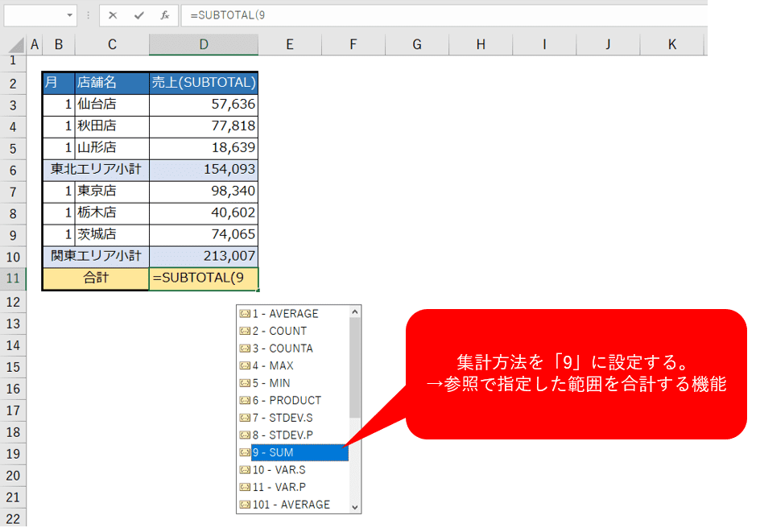Click the icon beside 1 - AVERAGE

[x=245, y=313]
